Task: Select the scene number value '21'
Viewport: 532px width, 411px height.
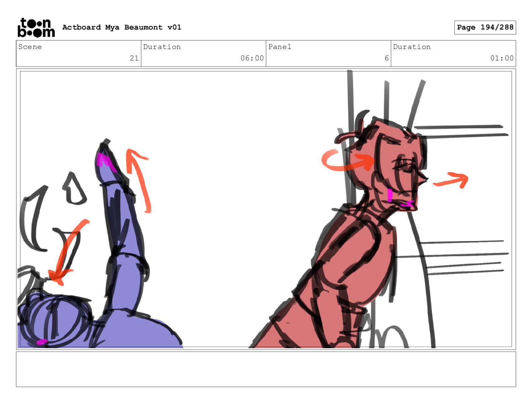Action: tap(134, 58)
